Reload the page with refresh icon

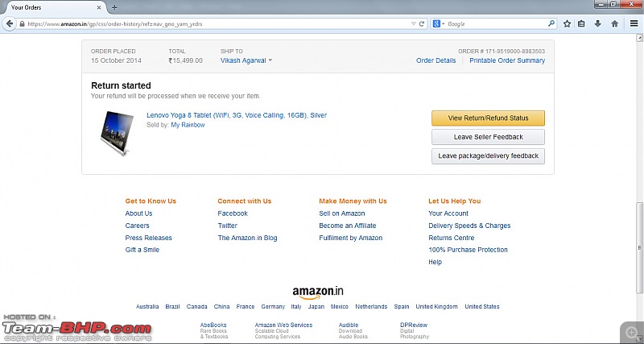click(x=422, y=24)
